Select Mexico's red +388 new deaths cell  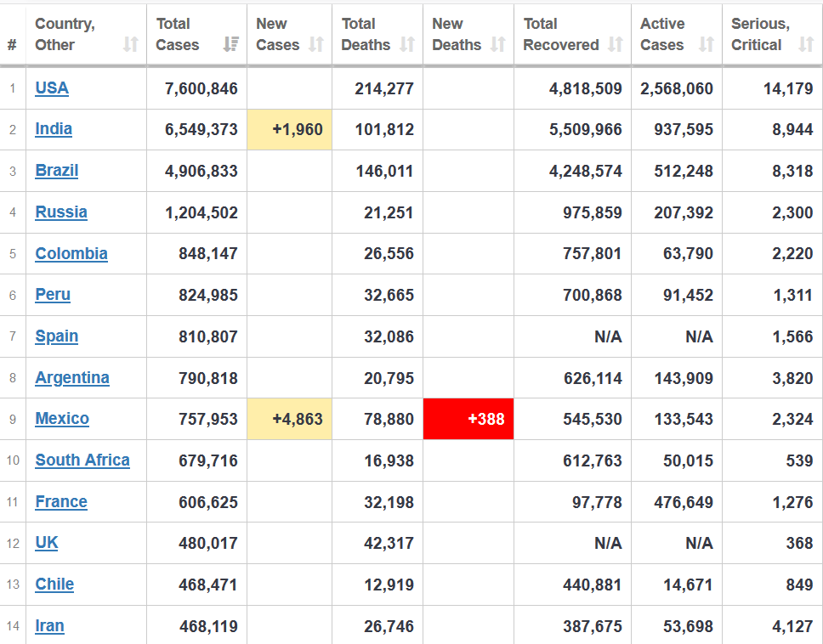tap(468, 419)
